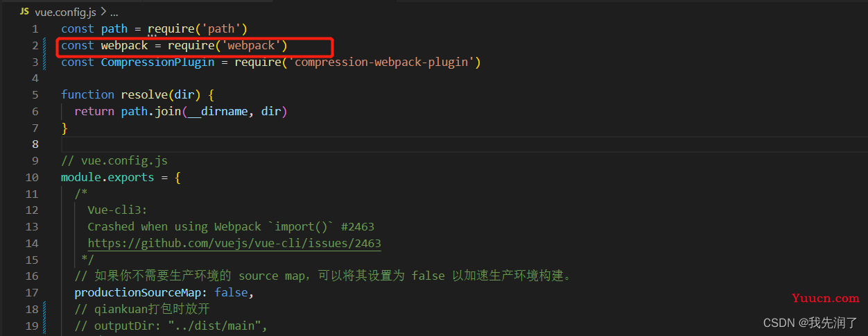Click the false value on line 17
Viewport: 868px width, 336px height.
point(231,292)
